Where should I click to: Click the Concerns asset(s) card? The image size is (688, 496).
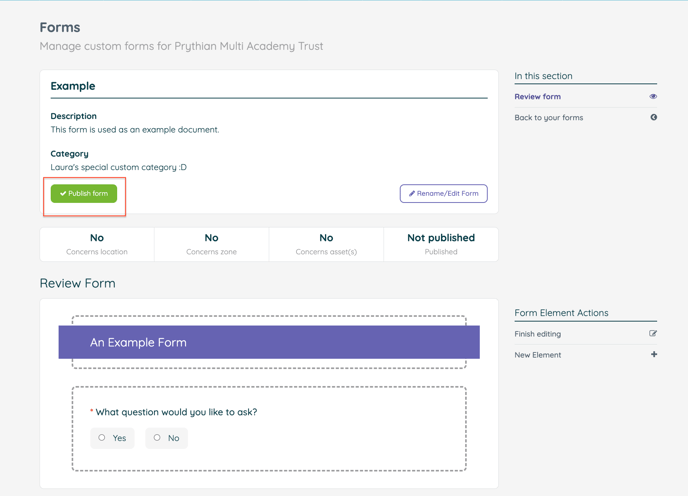click(326, 244)
